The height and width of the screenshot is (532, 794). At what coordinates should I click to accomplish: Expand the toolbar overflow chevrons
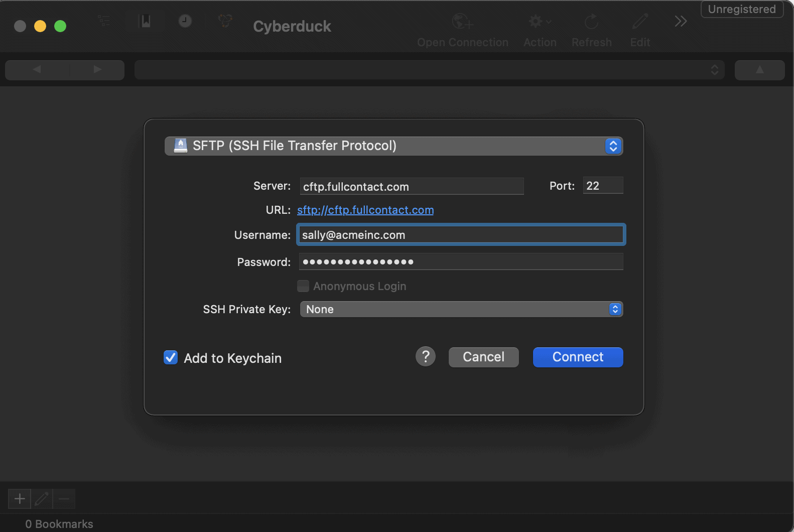tap(681, 21)
